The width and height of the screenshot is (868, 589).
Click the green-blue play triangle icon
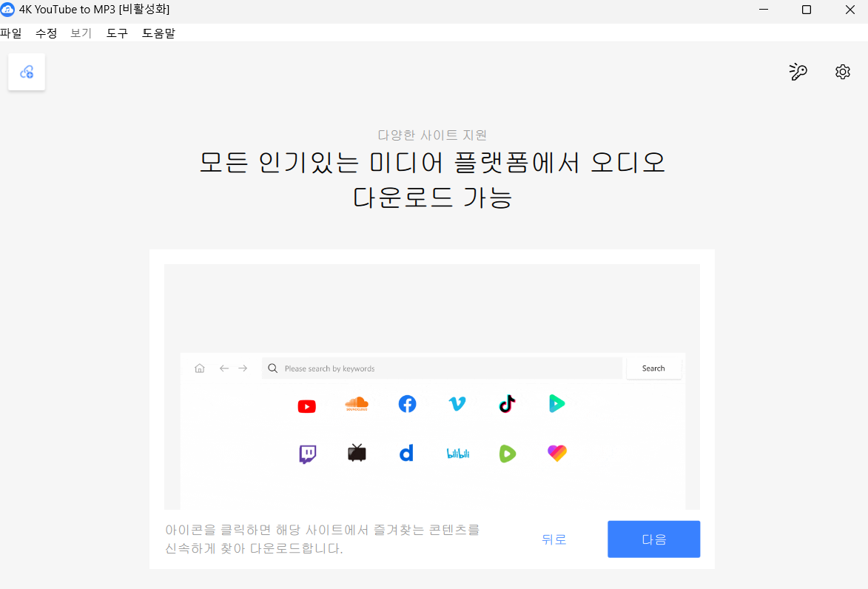click(x=557, y=404)
